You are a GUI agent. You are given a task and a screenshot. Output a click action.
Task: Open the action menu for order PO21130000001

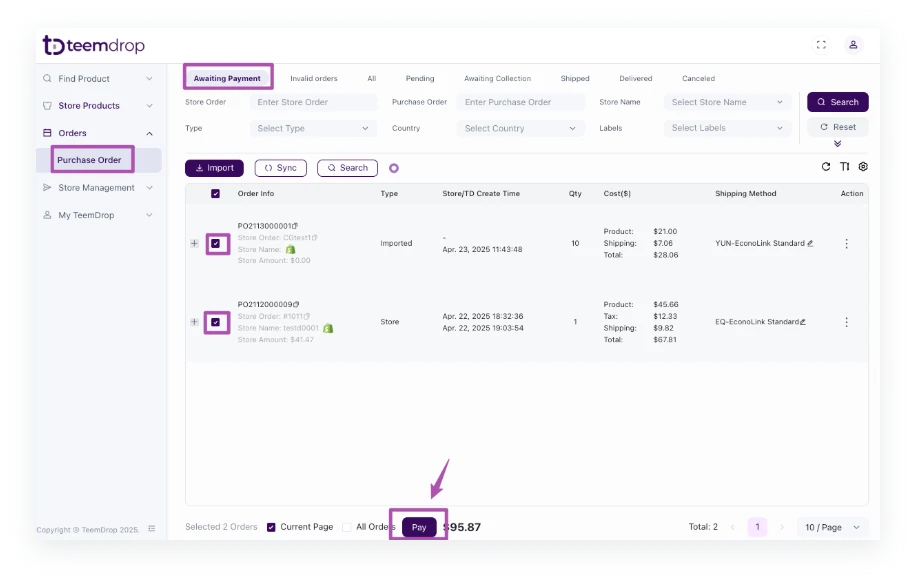pos(847,243)
